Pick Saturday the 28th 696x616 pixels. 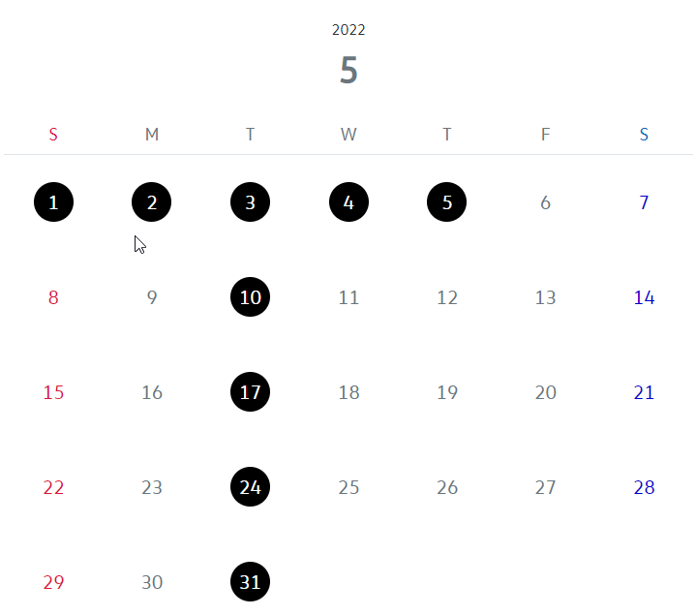pyautogui.click(x=644, y=487)
